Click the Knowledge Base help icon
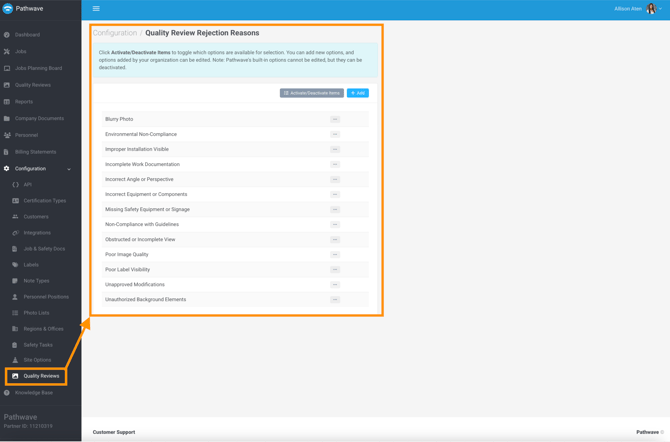This screenshot has width=670, height=442. click(6, 393)
